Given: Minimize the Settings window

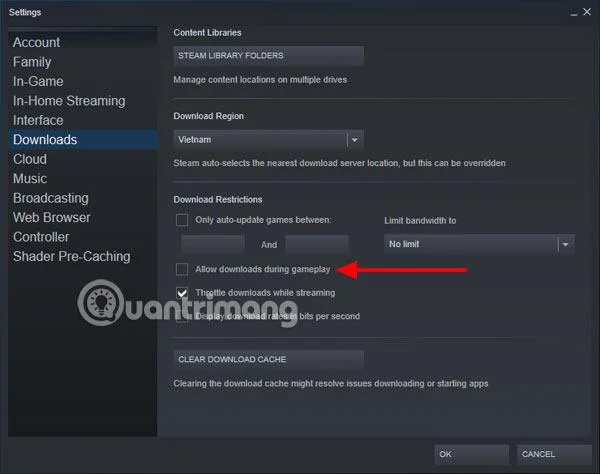Looking at the screenshot, I should [x=574, y=13].
